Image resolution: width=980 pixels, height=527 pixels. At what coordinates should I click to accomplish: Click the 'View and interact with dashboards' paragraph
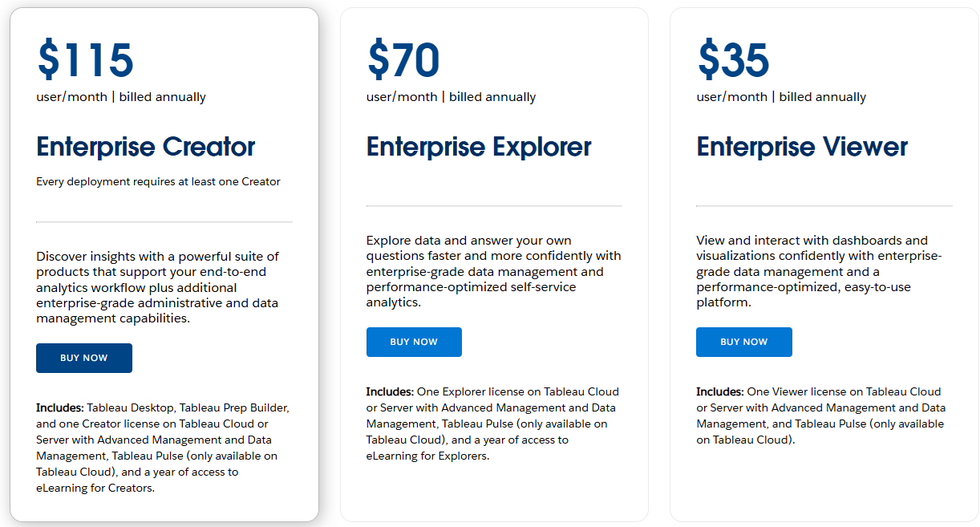[818, 271]
